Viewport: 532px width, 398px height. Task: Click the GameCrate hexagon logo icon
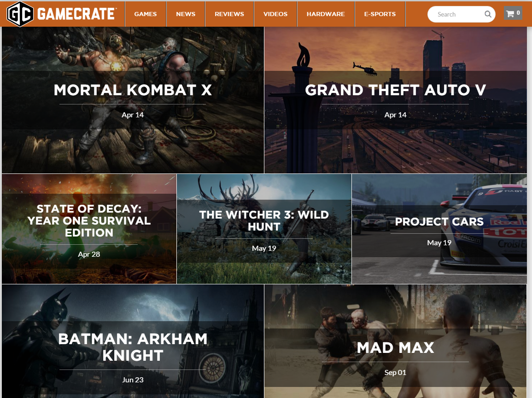pos(20,14)
